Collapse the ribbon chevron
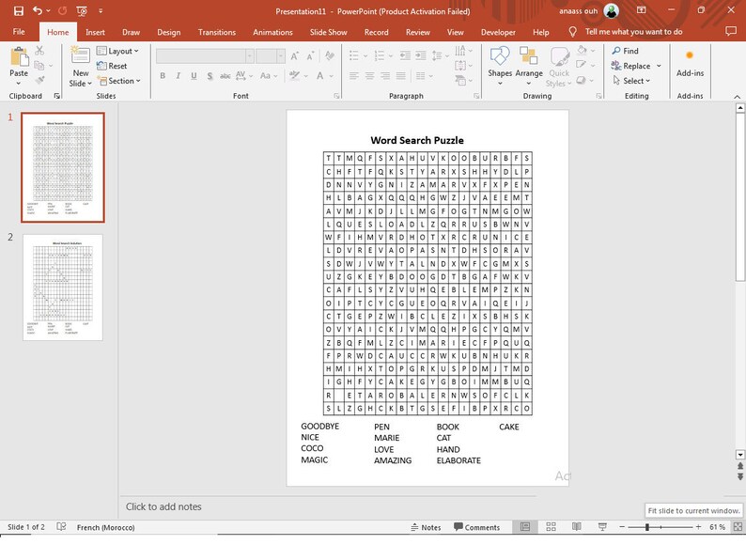746x560 pixels. [x=737, y=96]
